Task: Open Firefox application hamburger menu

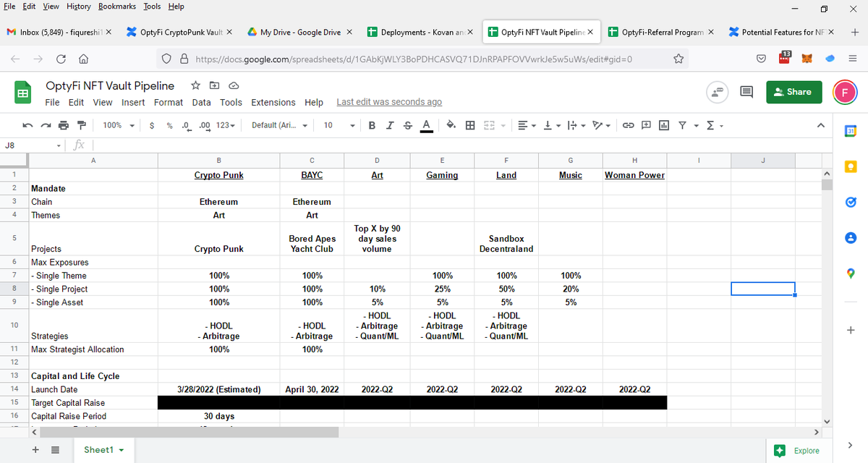Action: (854, 59)
